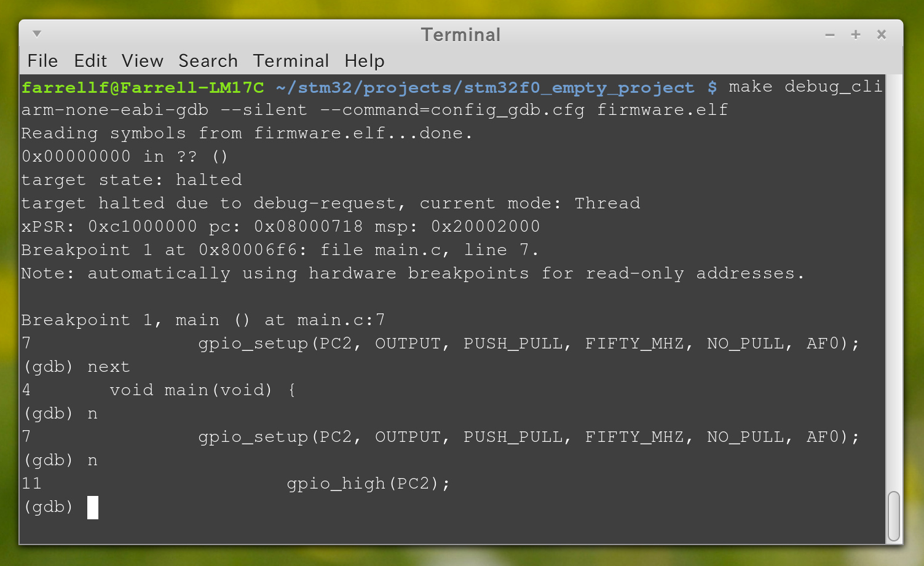Close the Terminal window

pyautogui.click(x=882, y=34)
